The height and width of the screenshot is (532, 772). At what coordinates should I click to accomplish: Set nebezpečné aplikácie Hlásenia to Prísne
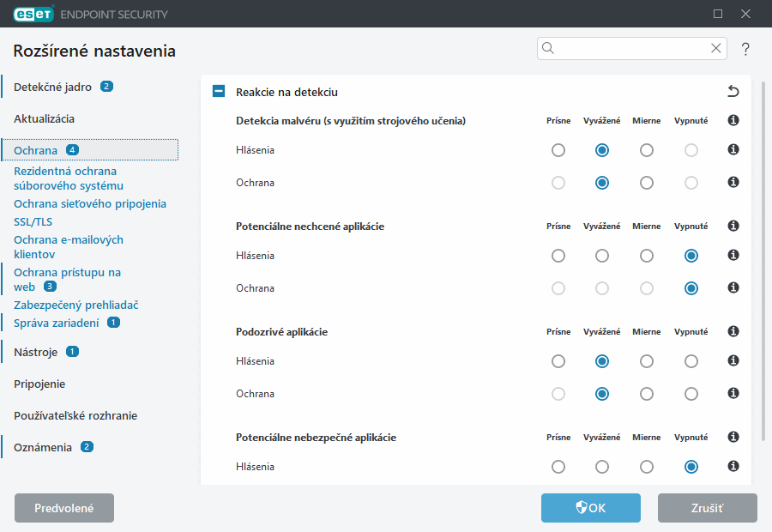[558, 467]
